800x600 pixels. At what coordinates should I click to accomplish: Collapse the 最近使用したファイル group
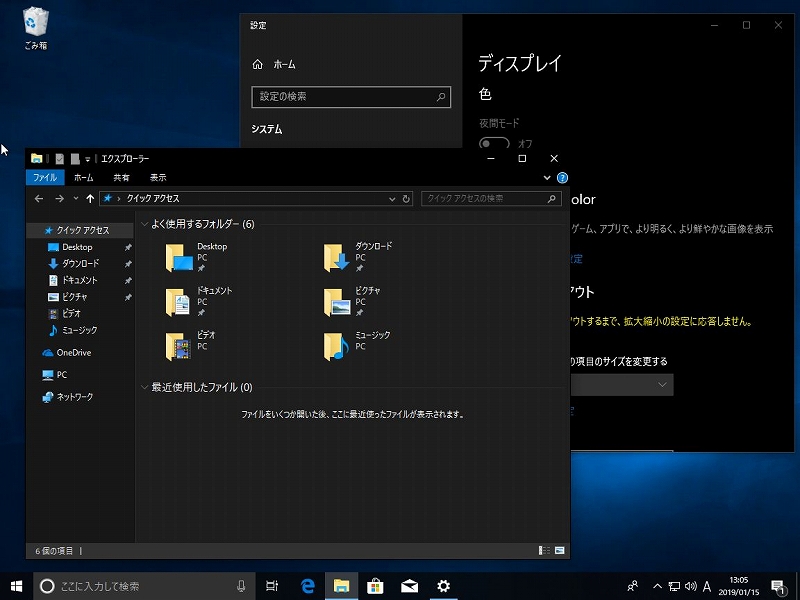tap(145, 387)
